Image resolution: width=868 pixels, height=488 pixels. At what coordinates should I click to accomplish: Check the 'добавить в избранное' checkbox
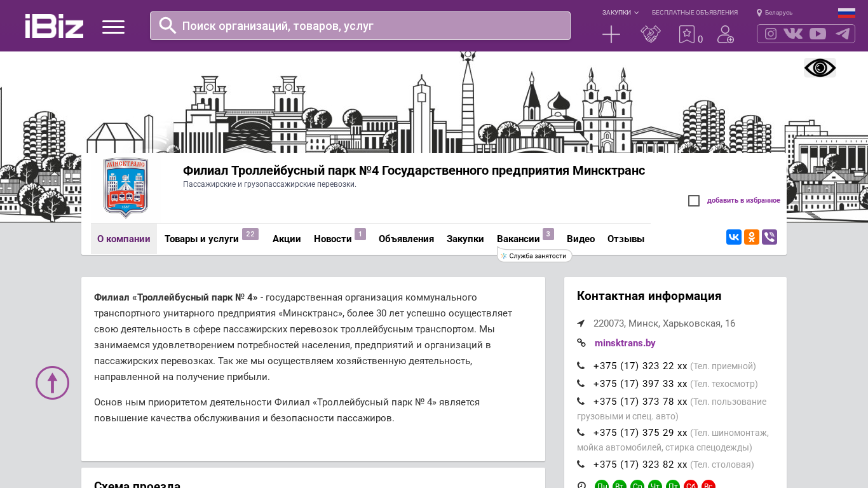694,201
